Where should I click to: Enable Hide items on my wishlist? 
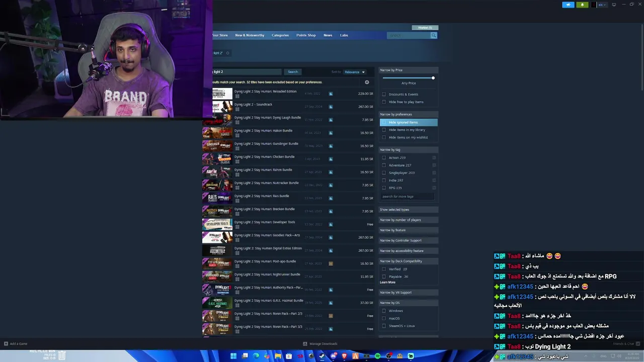click(384, 137)
